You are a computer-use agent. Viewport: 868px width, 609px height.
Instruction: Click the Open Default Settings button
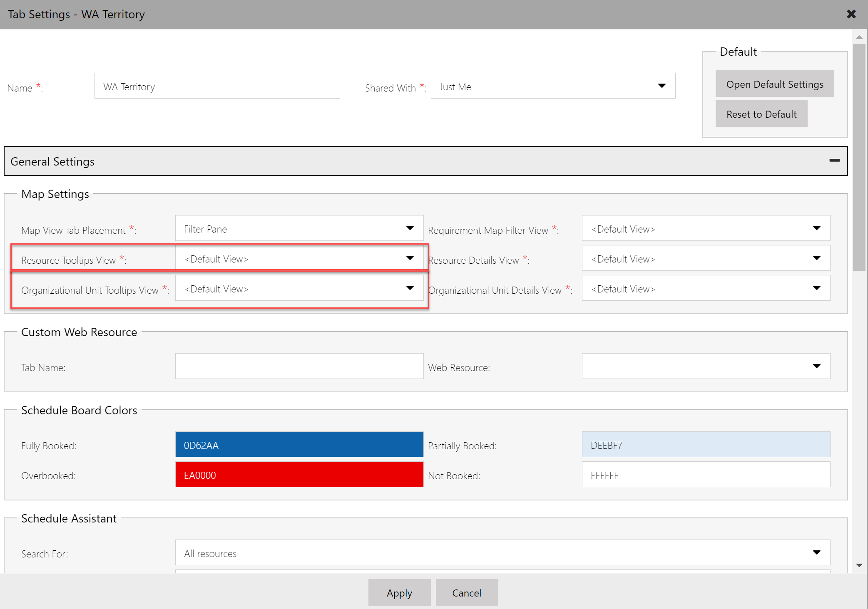pos(774,84)
